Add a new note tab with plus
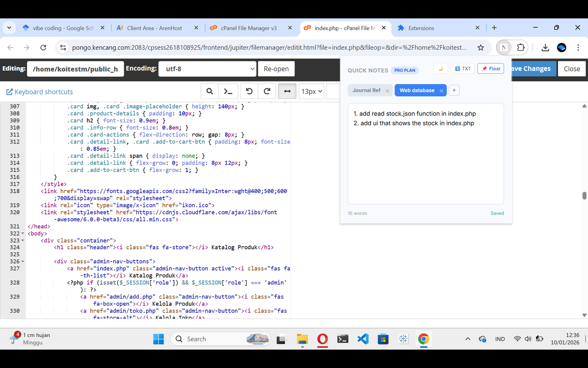The height and width of the screenshot is (368, 588). [x=454, y=91]
